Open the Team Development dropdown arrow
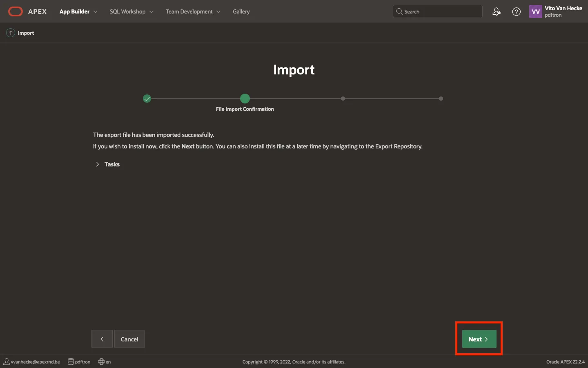 218,12
